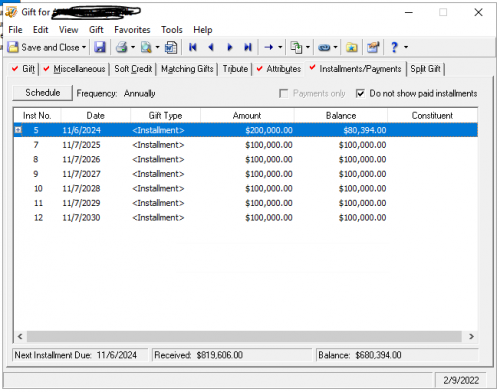500x392 pixels.
Task: Open the Gift menu
Action: click(x=96, y=30)
